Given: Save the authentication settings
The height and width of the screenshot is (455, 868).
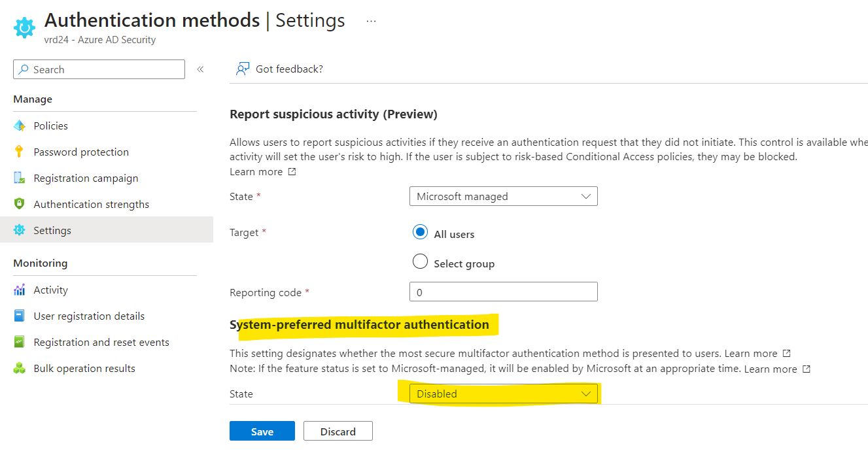Looking at the screenshot, I should coord(262,431).
